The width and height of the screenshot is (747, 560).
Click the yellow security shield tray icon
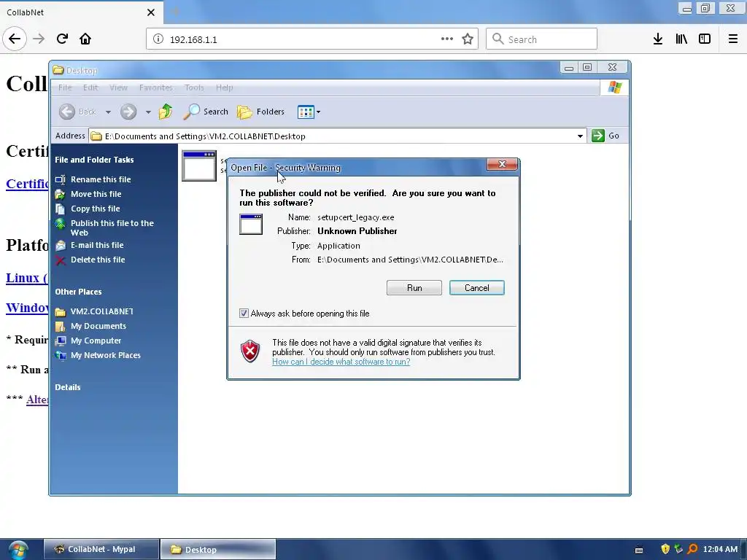(665, 549)
